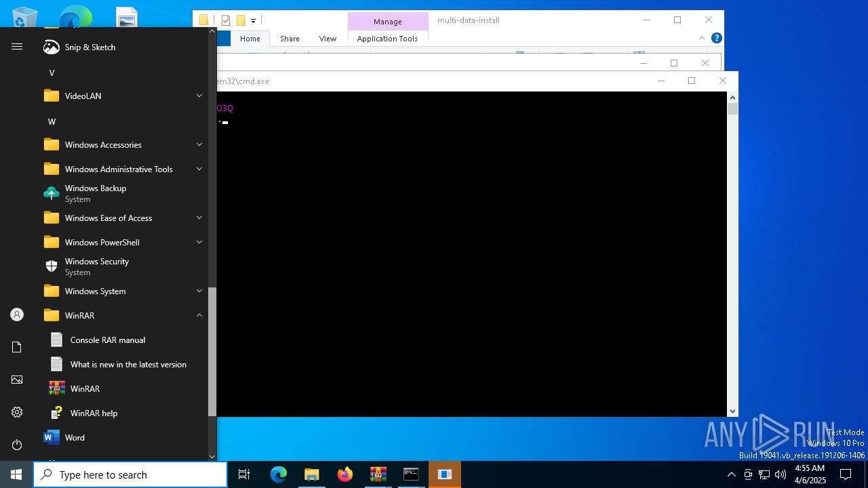Open Application Tools ribbon tab
This screenshot has height=488, width=868.
coord(387,39)
